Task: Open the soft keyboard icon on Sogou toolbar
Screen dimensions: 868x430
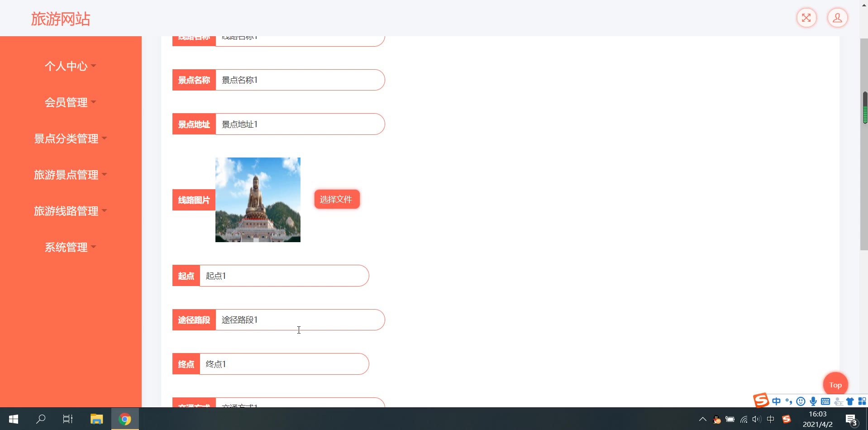Action: (x=825, y=401)
